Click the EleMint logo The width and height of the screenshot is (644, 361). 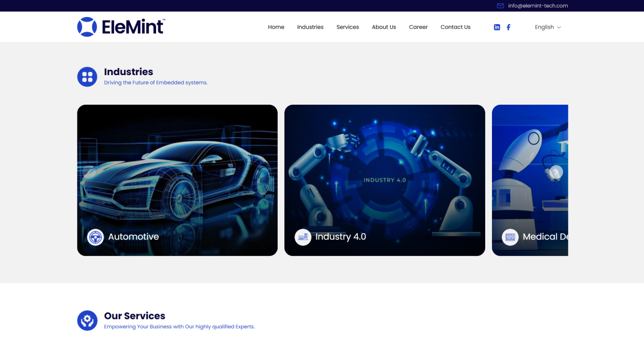click(x=121, y=27)
